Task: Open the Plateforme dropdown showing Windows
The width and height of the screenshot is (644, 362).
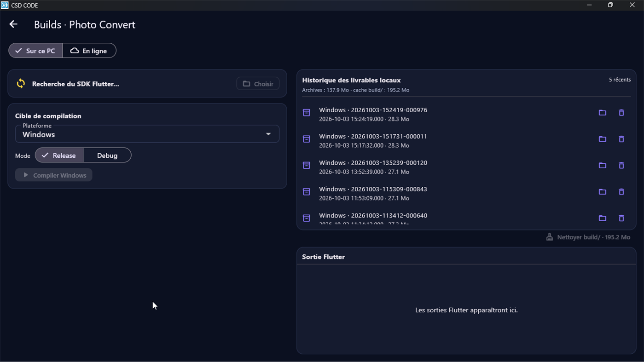Action: click(x=147, y=134)
